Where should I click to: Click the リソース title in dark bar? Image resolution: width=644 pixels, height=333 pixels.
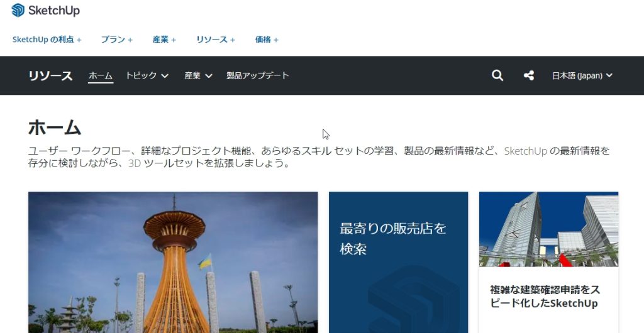[50, 76]
